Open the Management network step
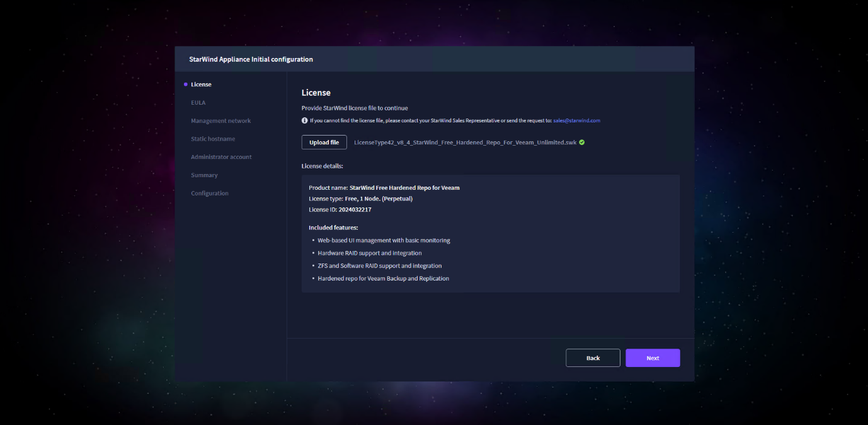868x425 pixels. point(221,121)
